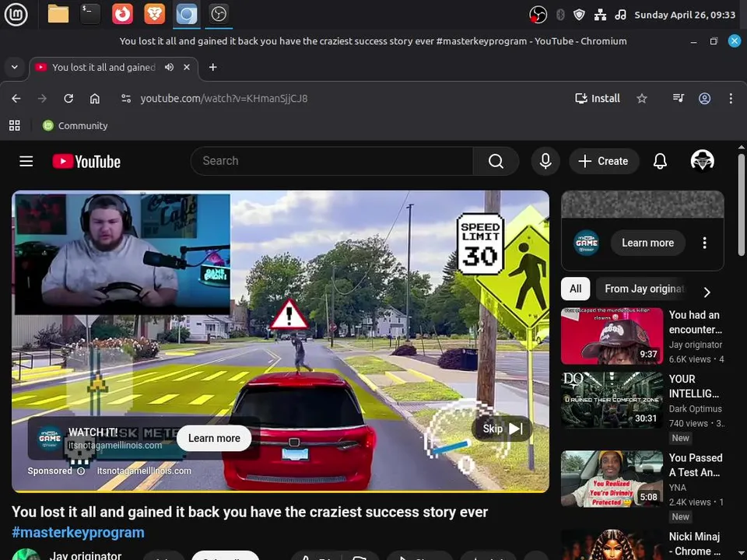Open 'You had an encounter' video thumbnail
Screen dimensions: 747x560
612,336
